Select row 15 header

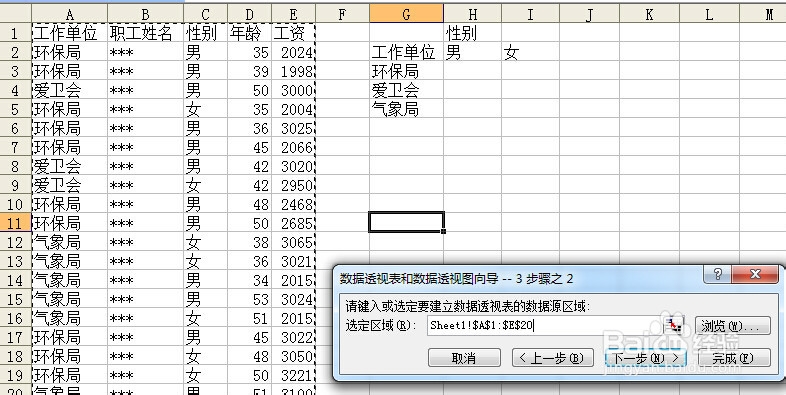(x=16, y=299)
